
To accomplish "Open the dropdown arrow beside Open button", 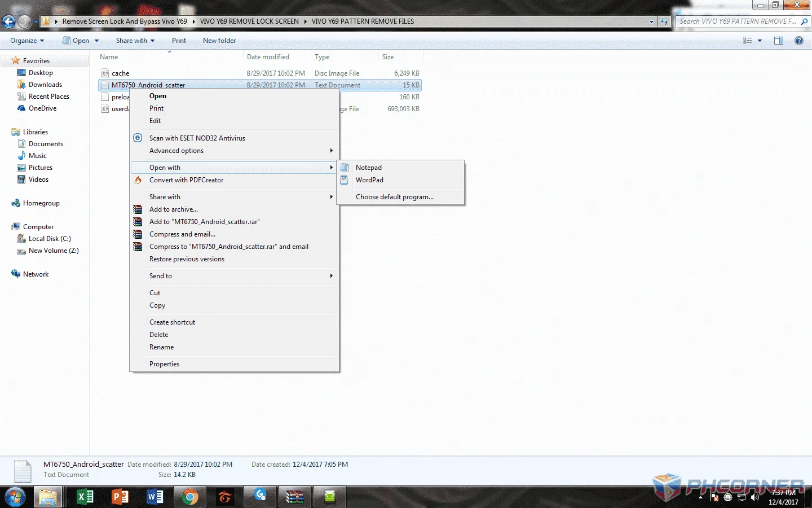I will point(97,41).
